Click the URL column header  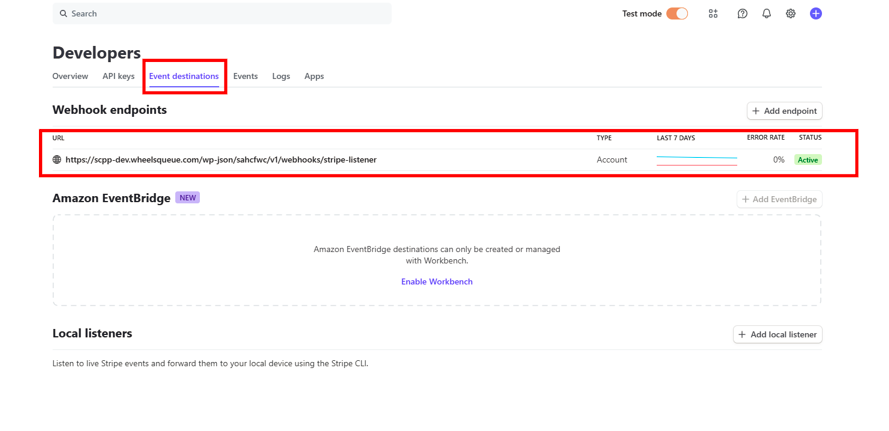58,138
